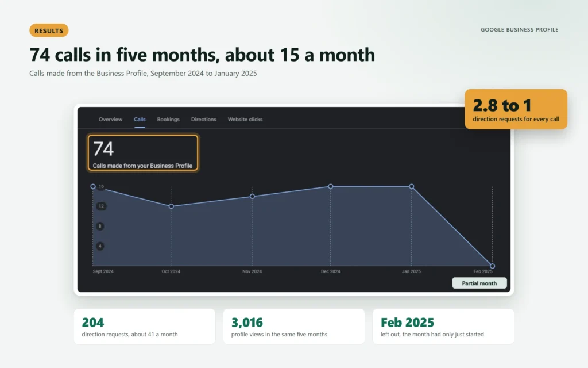
Task: Click the Dec 2024 axis label
Action: 330,271
